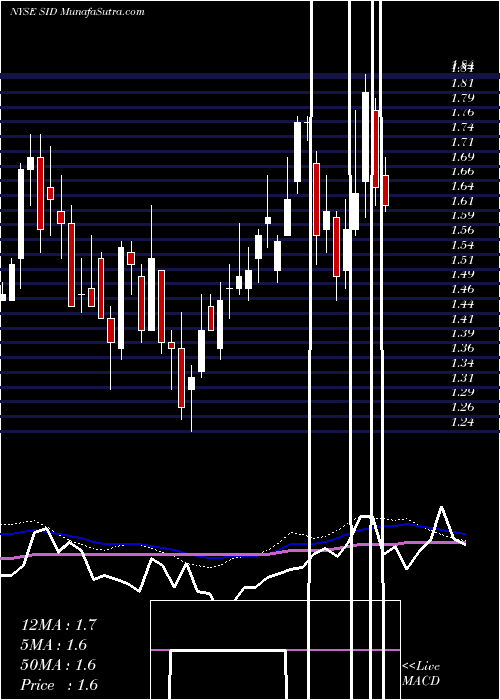500x700 pixels.
Task: Click the 1.51 axis label
Action: pos(462,260)
